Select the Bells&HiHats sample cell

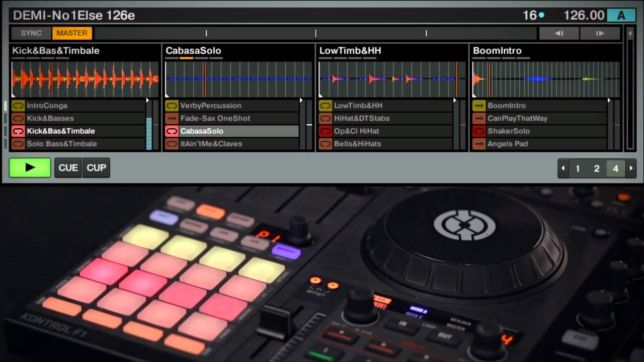pos(386,144)
